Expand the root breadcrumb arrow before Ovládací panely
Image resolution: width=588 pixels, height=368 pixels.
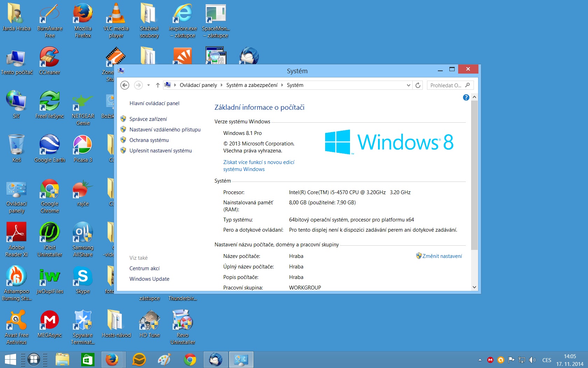tap(175, 85)
